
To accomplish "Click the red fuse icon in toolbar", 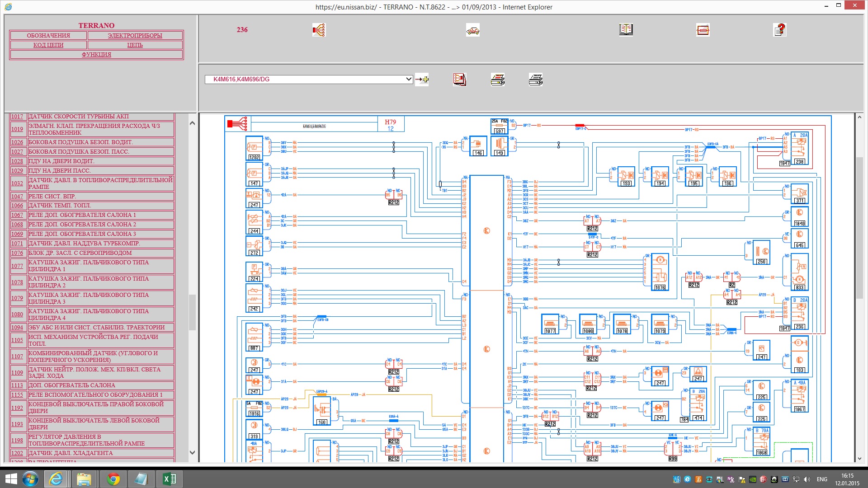I will 703,30.
